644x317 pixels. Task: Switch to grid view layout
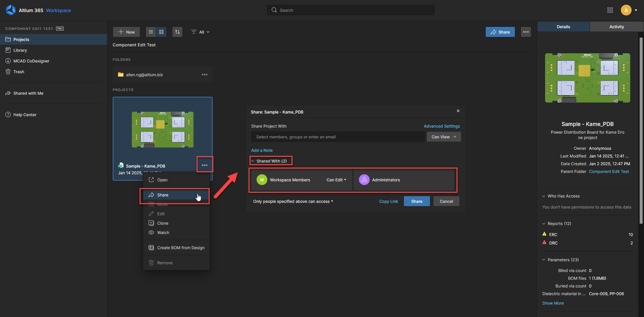pyautogui.click(x=161, y=32)
